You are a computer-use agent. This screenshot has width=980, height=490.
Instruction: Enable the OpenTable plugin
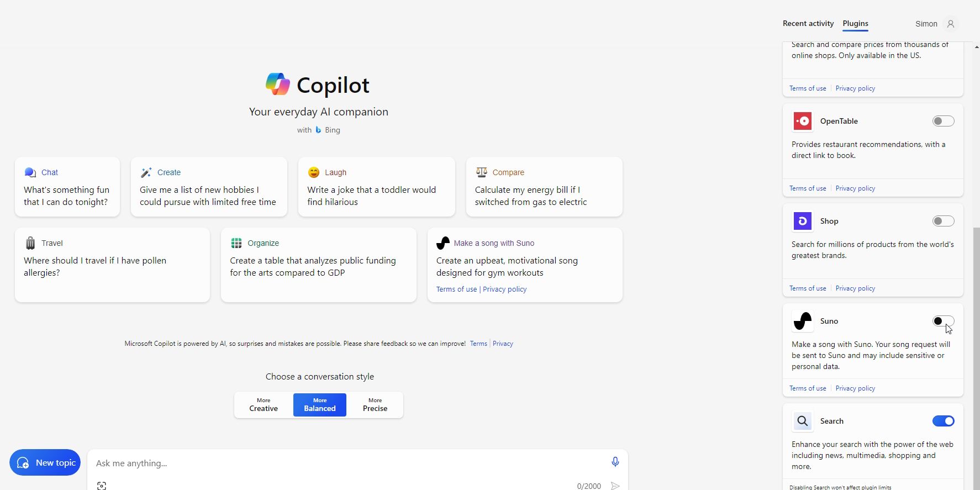(943, 120)
